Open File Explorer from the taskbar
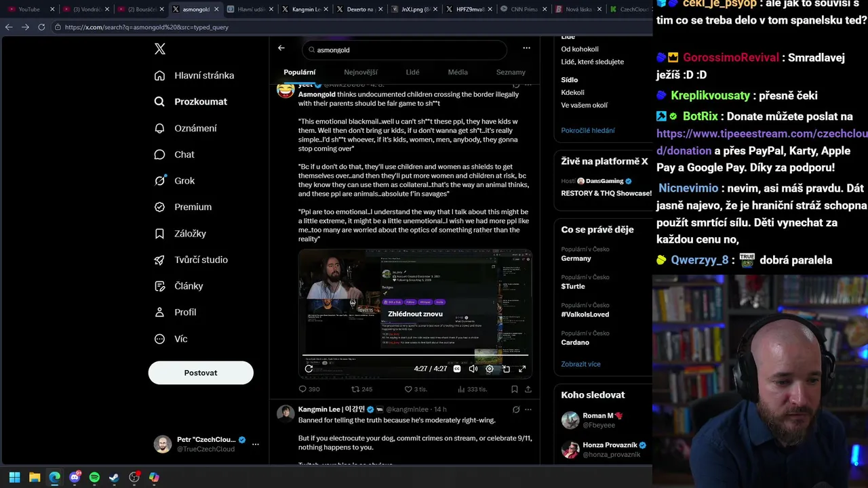Image resolution: width=868 pixels, height=488 pixels. (35, 477)
